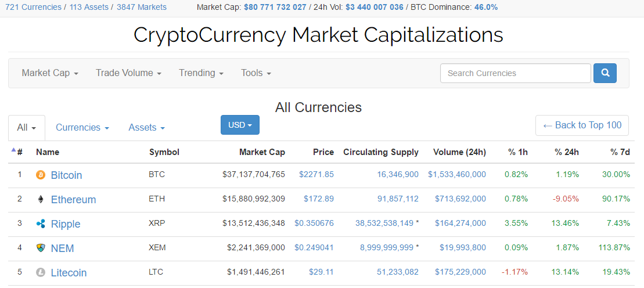Select the All tab
The image size is (644, 288).
pos(27,128)
